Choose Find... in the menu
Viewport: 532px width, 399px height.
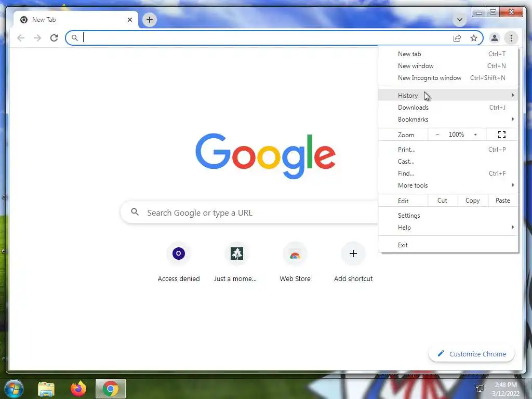448,173
